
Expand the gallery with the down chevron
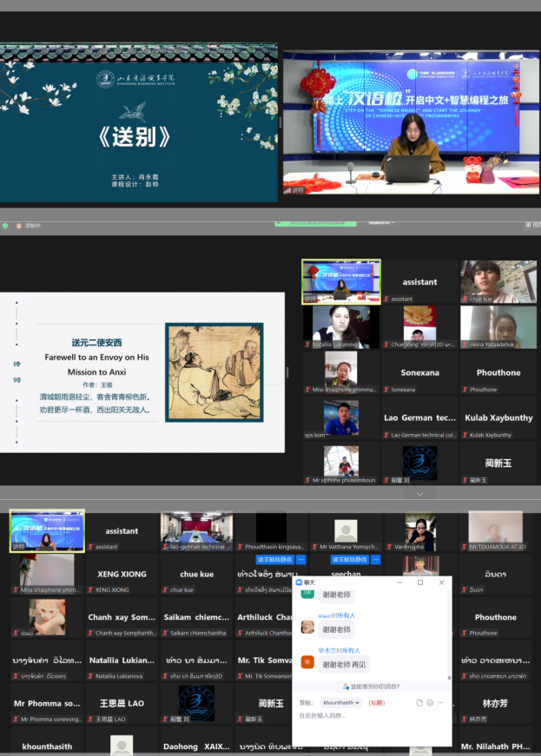[x=420, y=493]
